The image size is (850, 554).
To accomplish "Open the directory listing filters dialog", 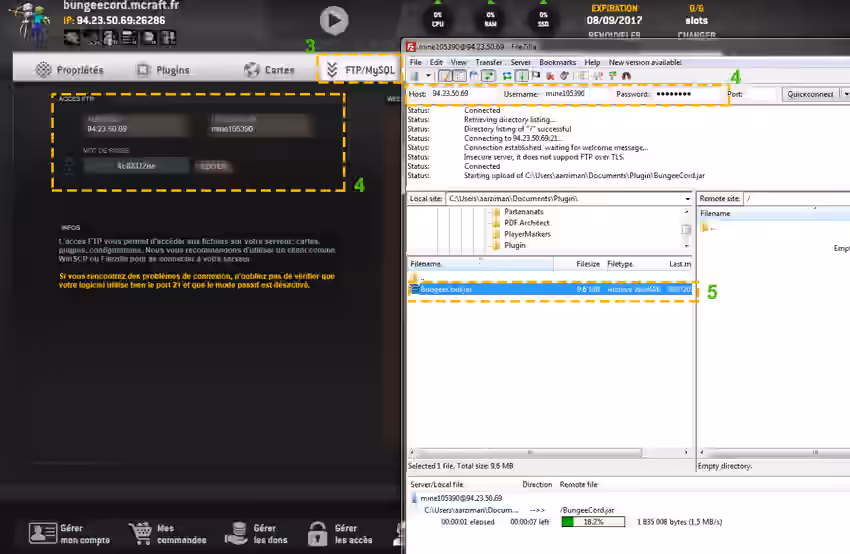I will click(x=583, y=76).
